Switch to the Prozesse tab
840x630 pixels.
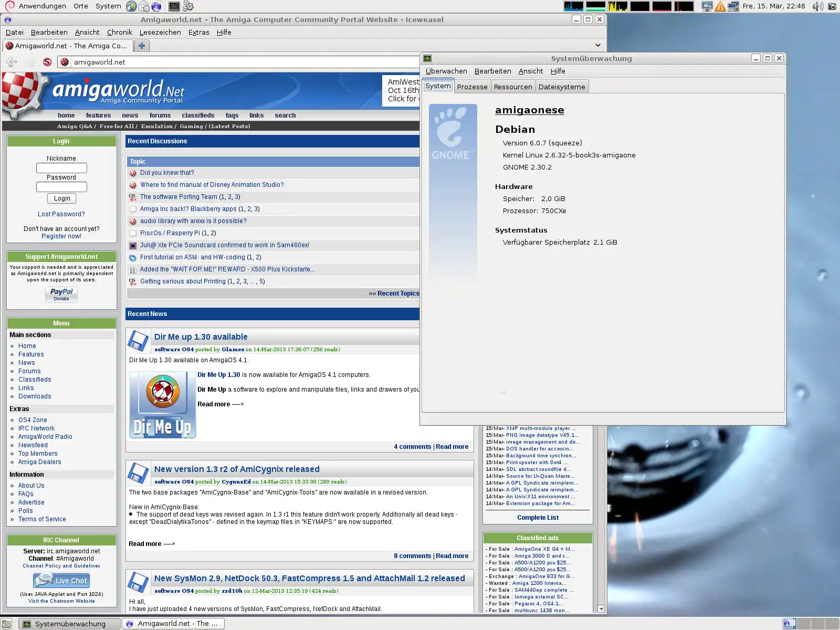coord(472,87)
